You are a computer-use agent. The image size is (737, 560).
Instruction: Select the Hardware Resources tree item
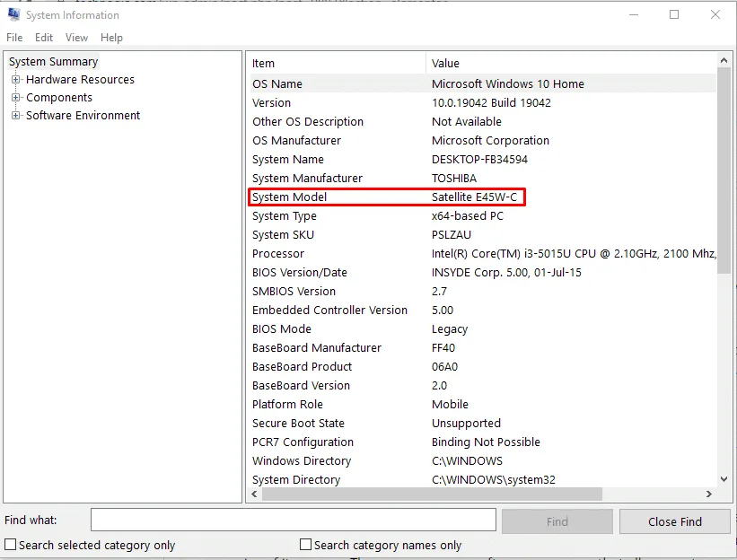pyautogui.click(x=81, y=79)
